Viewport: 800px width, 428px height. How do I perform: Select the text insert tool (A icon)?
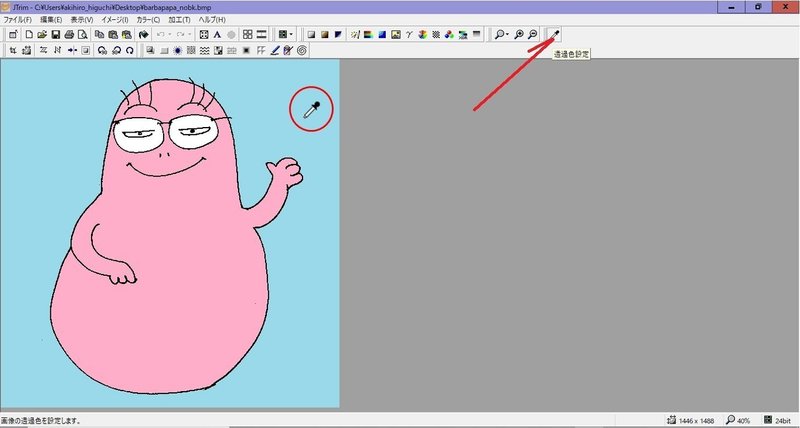click(x=217, y=35)
